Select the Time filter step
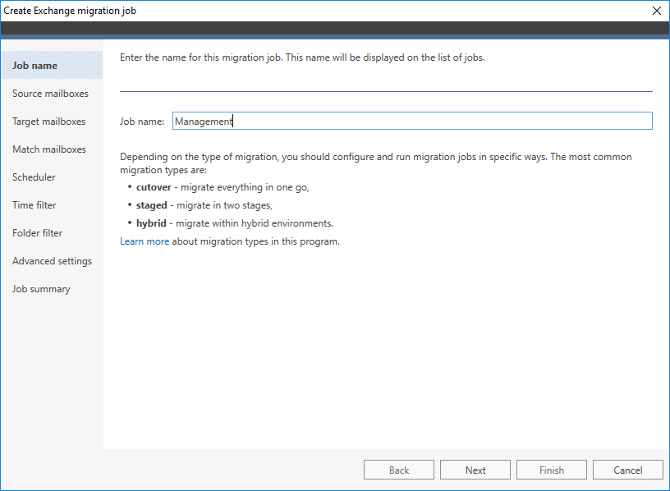The image size is (670, 491). point(34,205)
